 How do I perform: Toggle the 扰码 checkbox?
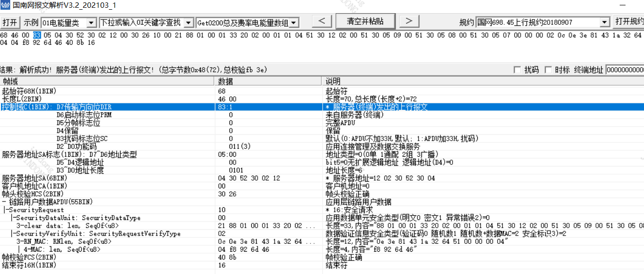(517, 70)
